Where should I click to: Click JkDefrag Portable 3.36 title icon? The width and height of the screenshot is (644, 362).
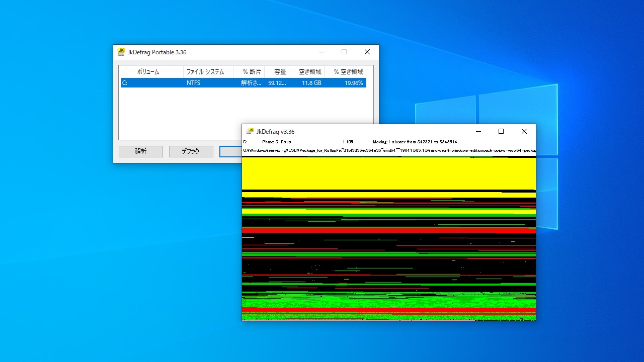point(121,52)
